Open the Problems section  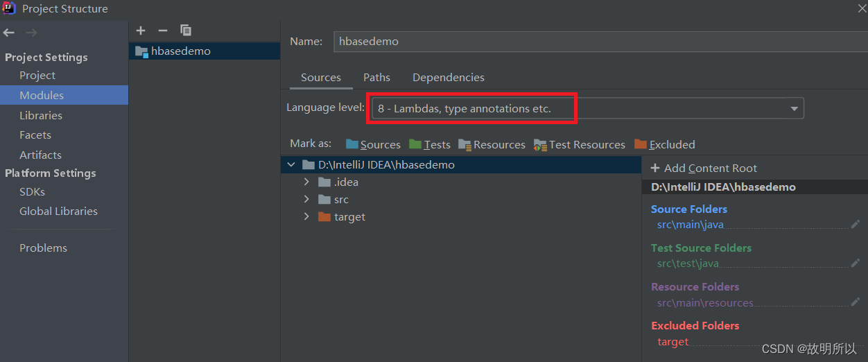[x=43, y=248]
